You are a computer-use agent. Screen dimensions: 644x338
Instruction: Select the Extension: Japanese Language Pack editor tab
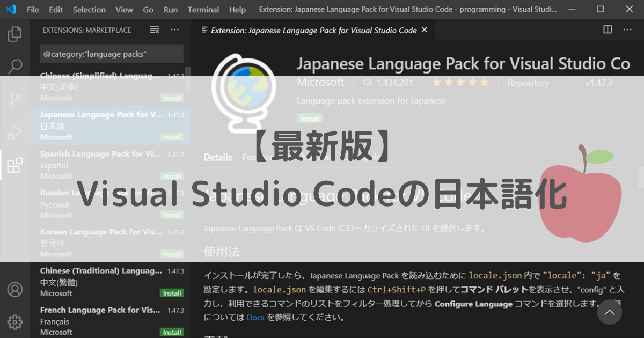tap(314, 30)
